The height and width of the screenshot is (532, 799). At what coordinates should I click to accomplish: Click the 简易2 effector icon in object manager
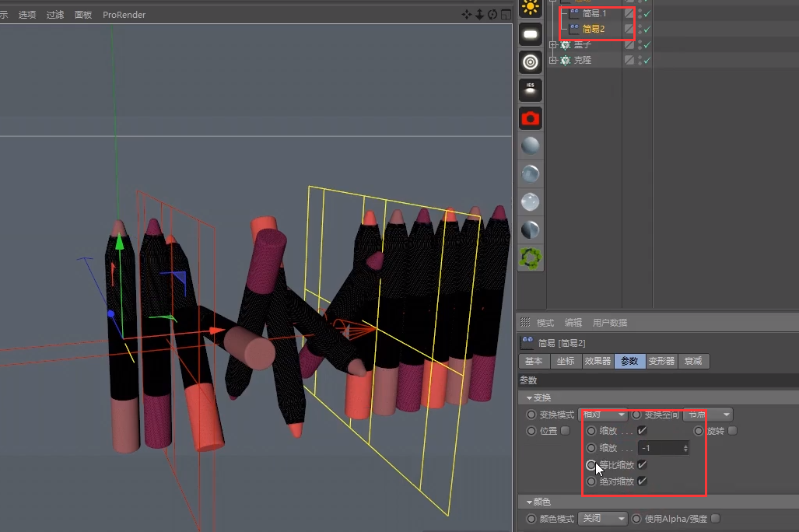tap(574, 29)
